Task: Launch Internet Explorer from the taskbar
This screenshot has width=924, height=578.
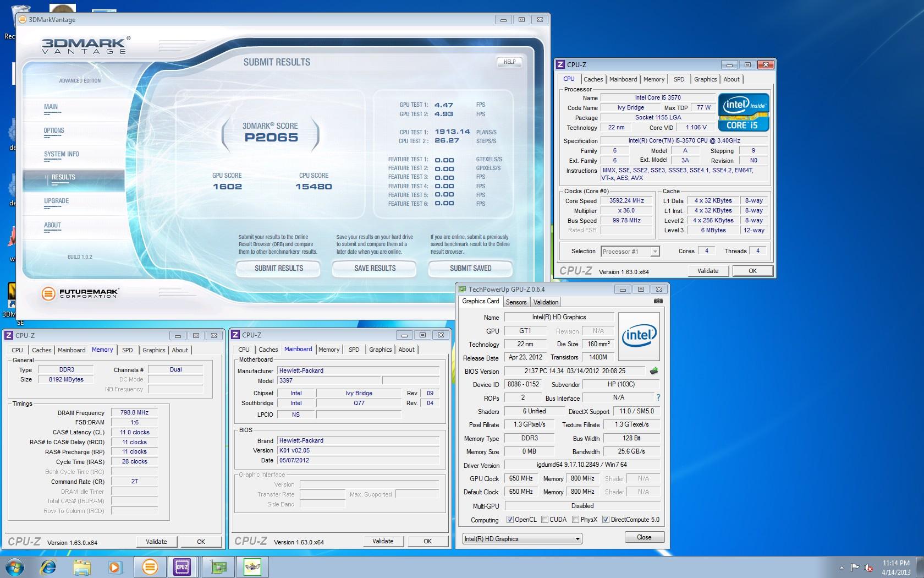Action: tap(48, 566)
